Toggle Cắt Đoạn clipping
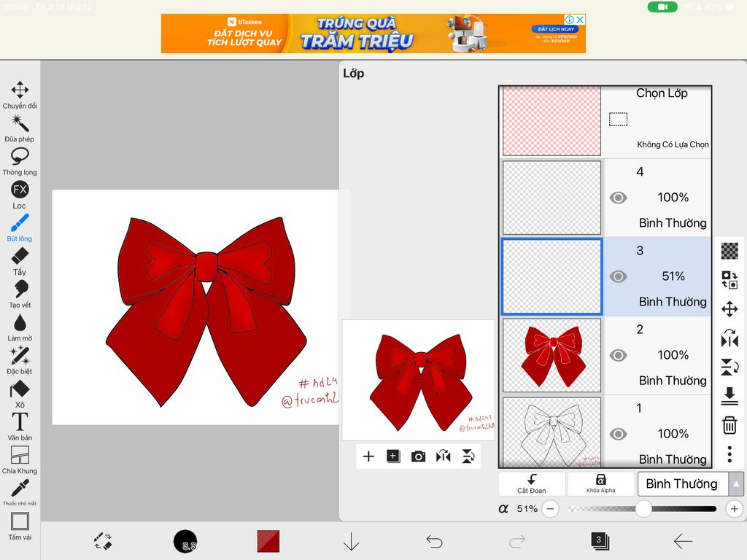This screenshot has height=560, width=747. tap(532, 484)
